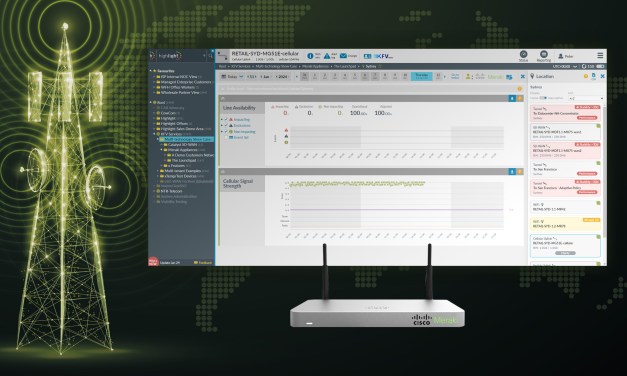Click the document export icon in Location panel
The width and height of the screenshot is (627, 376).
(594, 76)
